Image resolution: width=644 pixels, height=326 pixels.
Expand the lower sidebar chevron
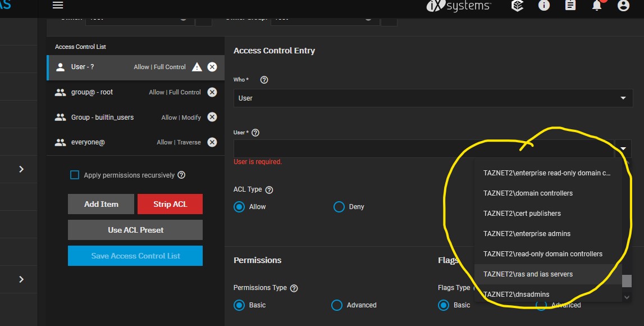tap(21, 279)
